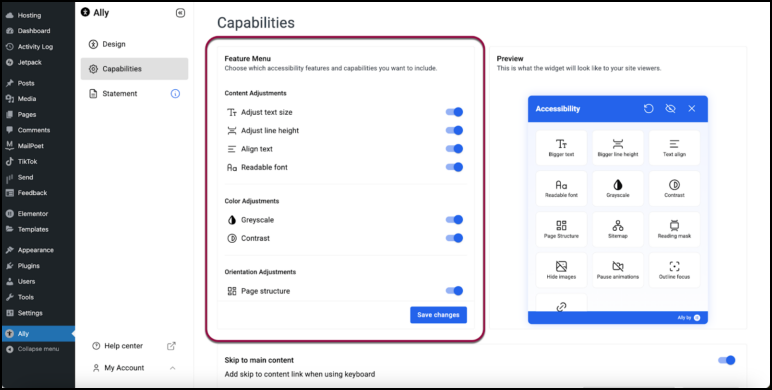Click the Save changes button
Image resolution: width=772 pixels, height=390 pixels.
coord(438,315)
